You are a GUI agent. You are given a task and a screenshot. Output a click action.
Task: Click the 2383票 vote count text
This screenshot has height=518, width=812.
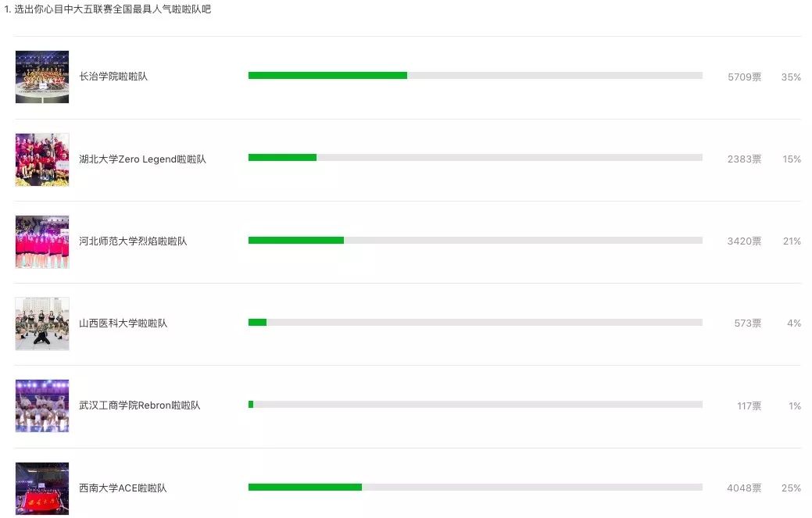[744, 159]
